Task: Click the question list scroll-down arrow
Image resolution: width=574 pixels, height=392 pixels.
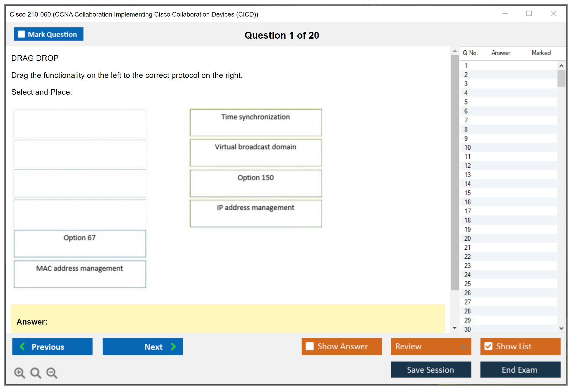Action: [x=561, y=328]
